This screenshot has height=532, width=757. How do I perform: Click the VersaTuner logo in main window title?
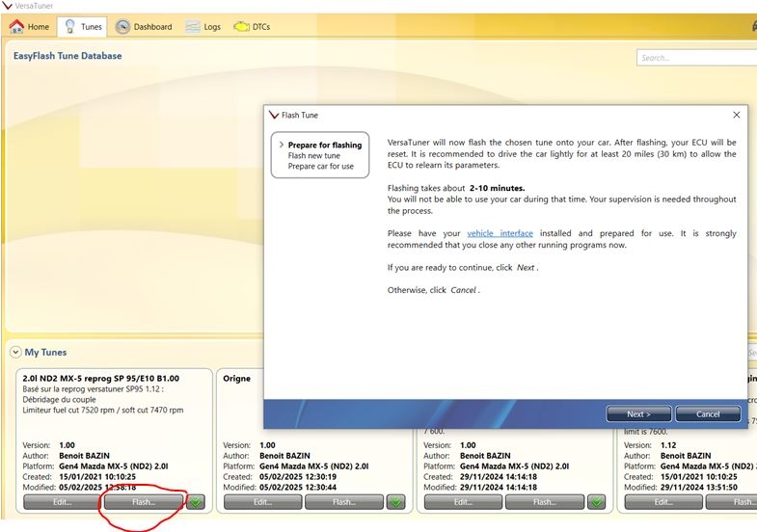[x=7, y=6]
